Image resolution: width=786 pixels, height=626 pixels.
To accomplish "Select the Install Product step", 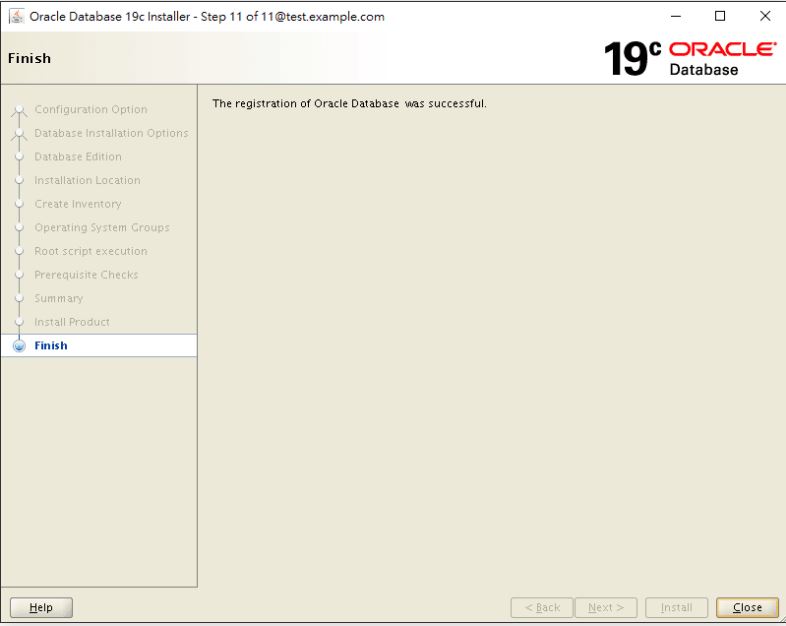I will pyautogui.click(x=72, y=322).
